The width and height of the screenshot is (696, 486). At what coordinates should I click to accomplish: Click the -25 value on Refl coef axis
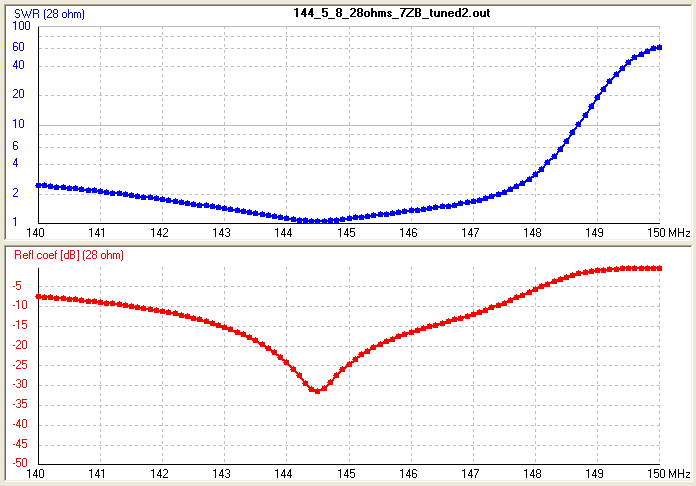(x=20, y=365)
